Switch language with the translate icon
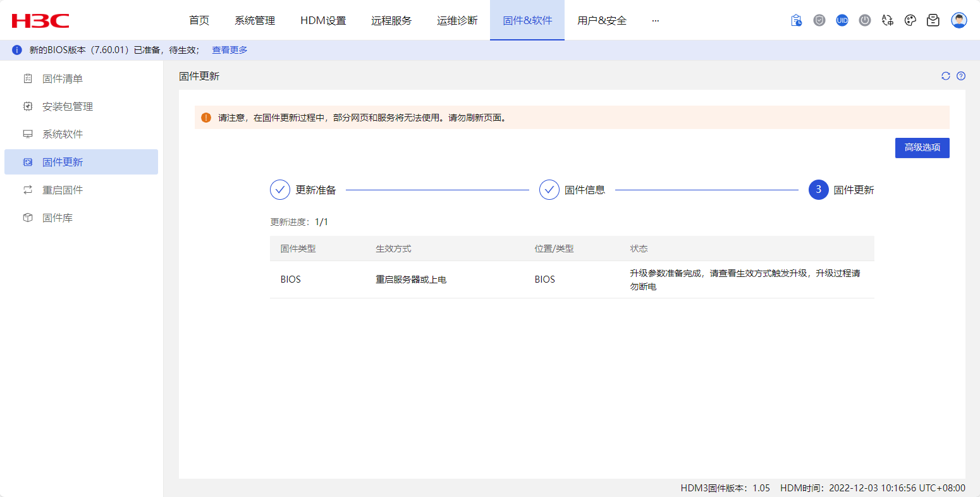 point(888,20)
